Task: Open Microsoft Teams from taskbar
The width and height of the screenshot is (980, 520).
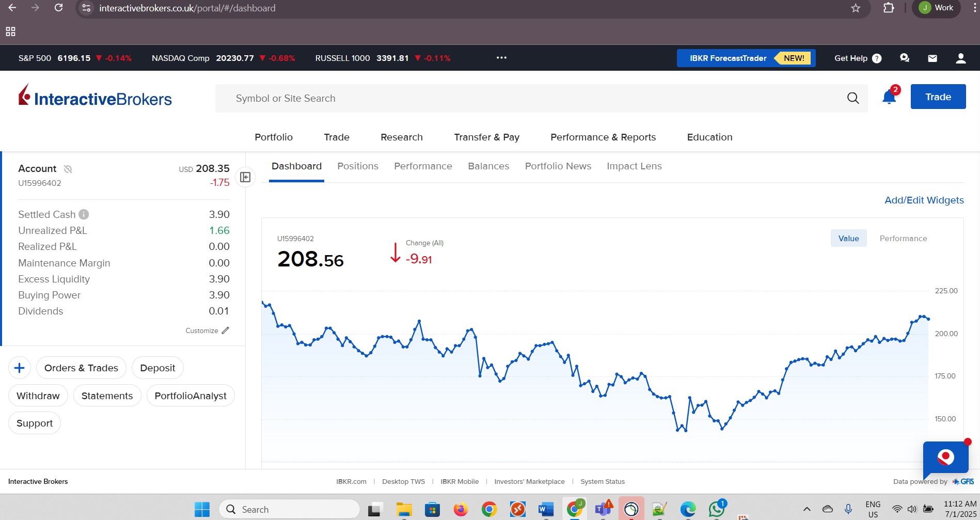Action: point(603,509)
